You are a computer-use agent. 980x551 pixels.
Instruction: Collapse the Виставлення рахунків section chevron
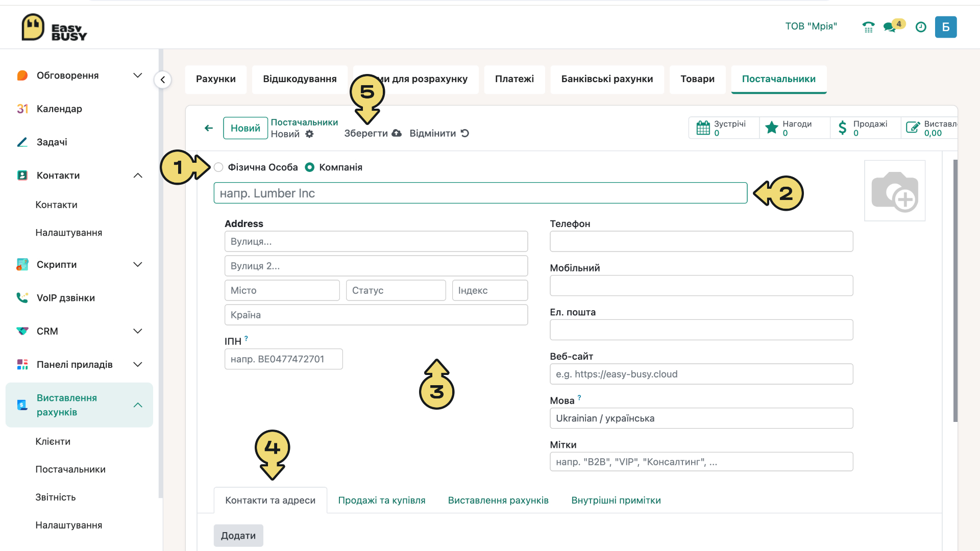tap(137, 405)
